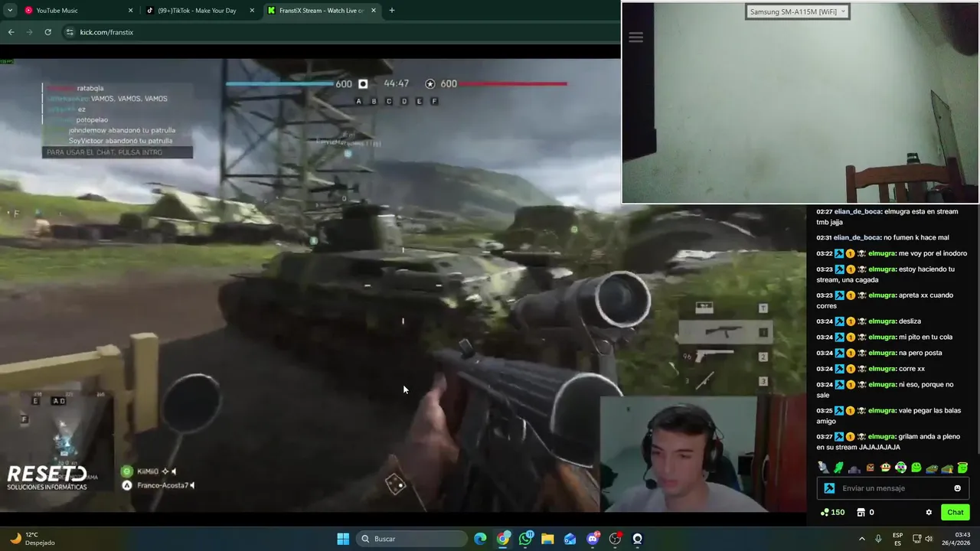The width and height of the screenshot is (980, 551).
Task: Open the hamburger menu in camera window
Action: click(x=635, y=37)
